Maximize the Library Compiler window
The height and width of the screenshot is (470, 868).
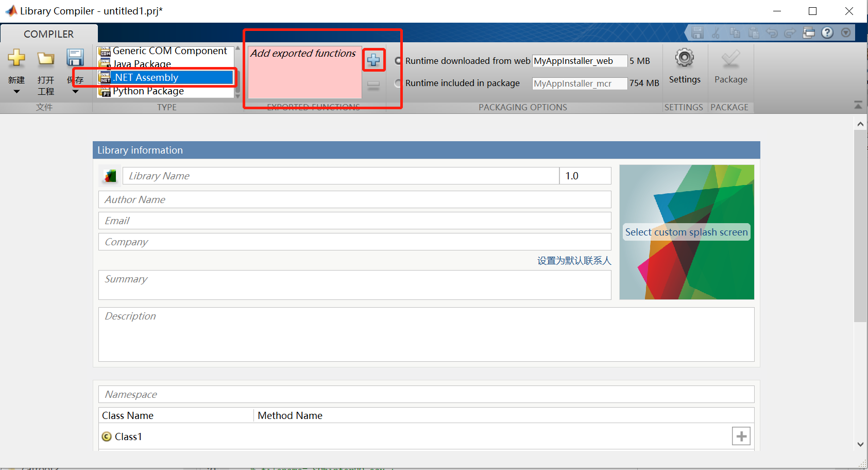(x=812, y=11)
